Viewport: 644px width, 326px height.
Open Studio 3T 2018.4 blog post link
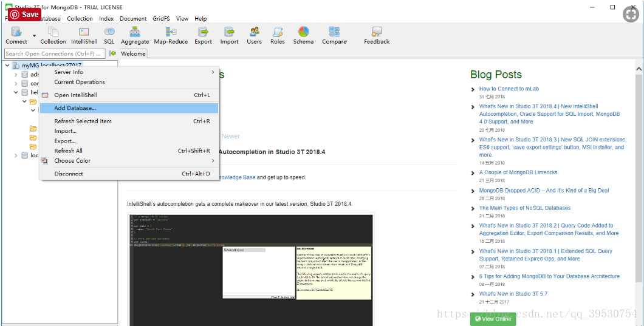550,114
